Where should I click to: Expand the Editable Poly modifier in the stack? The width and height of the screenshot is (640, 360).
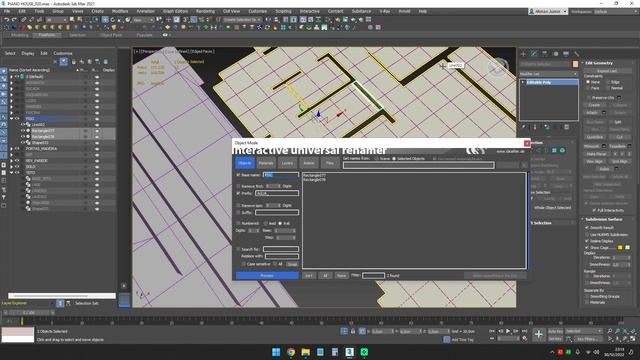point(523,82)
